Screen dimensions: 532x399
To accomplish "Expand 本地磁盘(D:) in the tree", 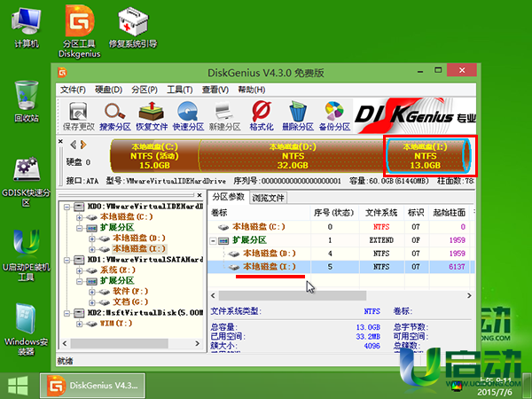I will pos(91,239).
